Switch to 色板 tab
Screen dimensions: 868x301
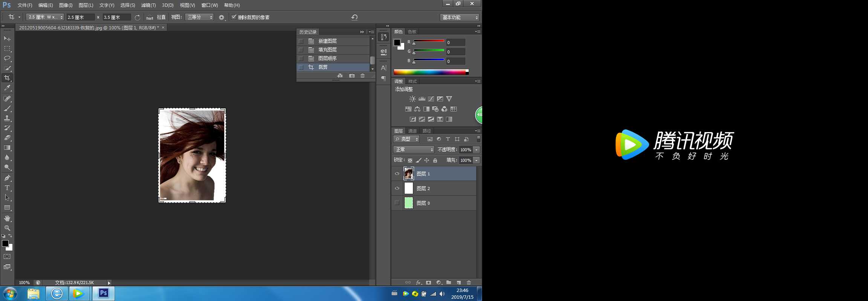point(412,32)
